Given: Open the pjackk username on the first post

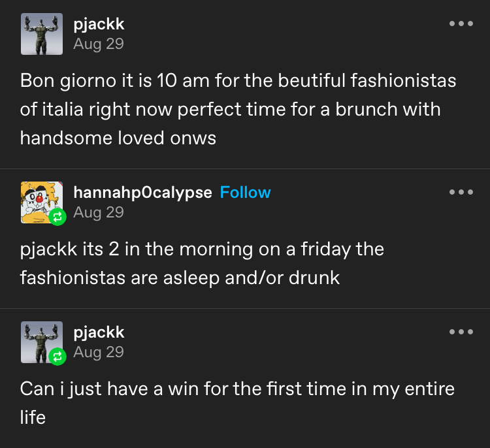Looking at the screenshot, I should [x=99, y=25].
